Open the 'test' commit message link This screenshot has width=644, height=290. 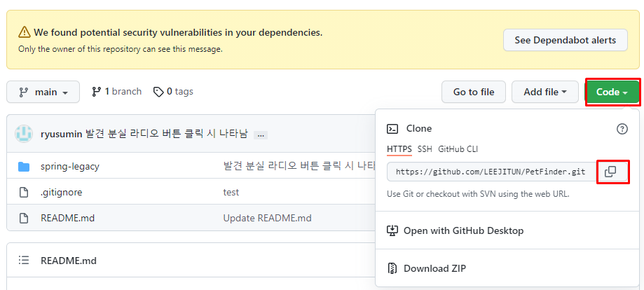[231, 192]
